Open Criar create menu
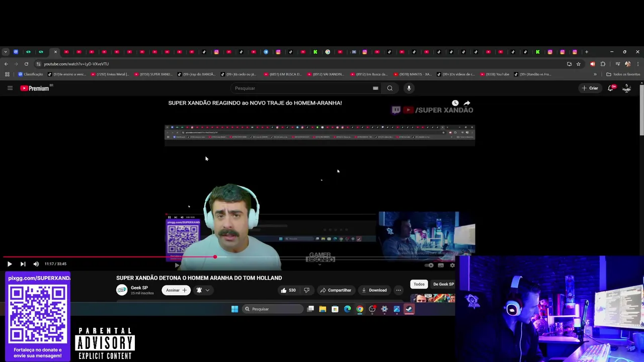This screenshot has height=362, width=644. (590, 88)
